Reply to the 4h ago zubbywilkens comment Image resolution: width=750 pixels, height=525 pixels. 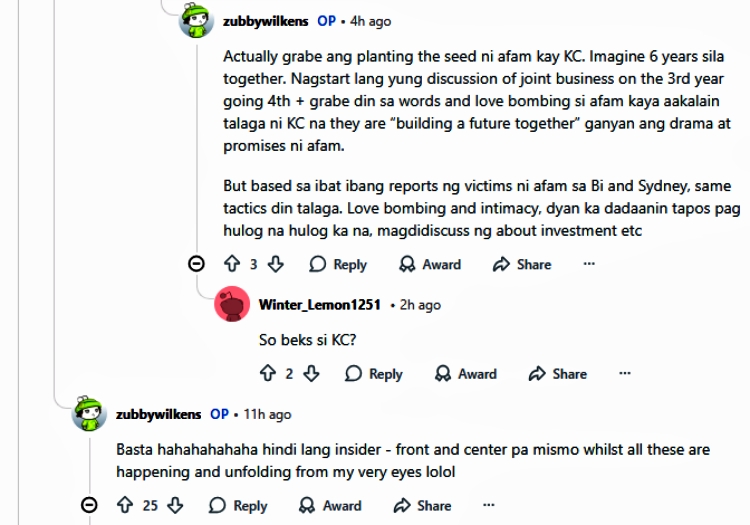pyautogui.click(x=338, y=264)
